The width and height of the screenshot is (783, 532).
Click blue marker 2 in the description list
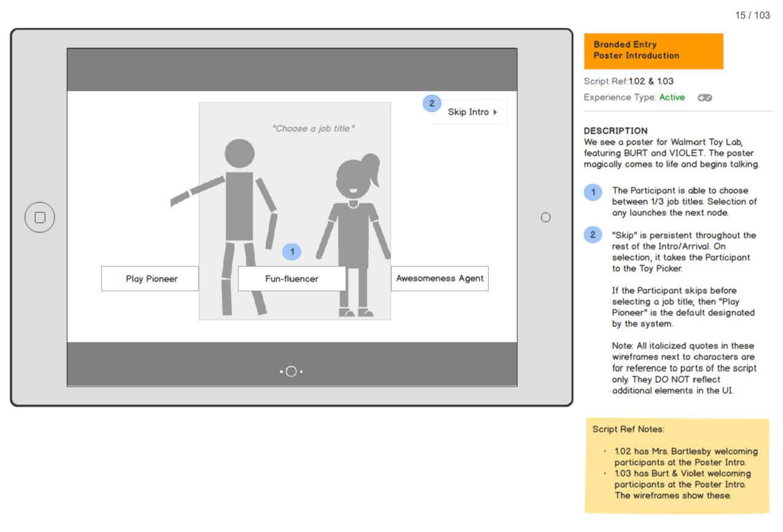point(593,235)
